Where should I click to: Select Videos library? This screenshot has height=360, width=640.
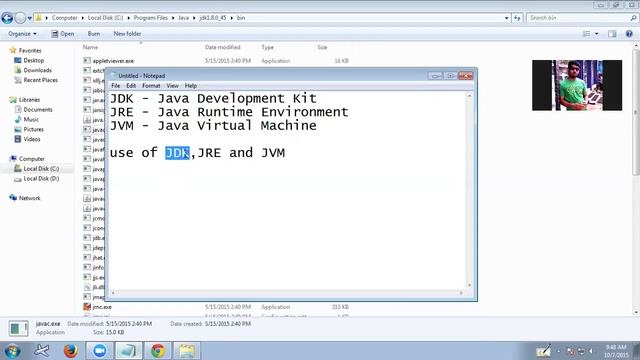point(32,139)
